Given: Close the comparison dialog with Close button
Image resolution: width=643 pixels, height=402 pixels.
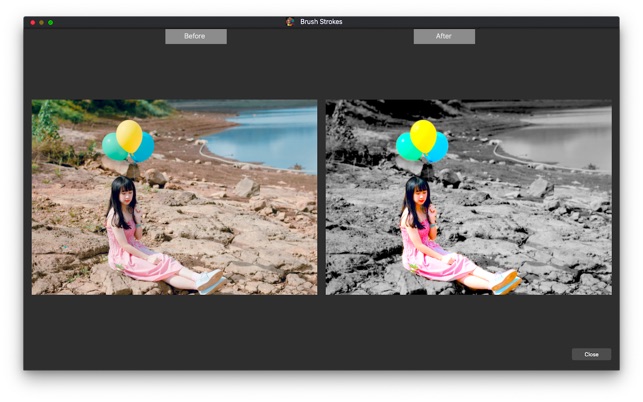Looking at the screenshot, I should point(591,354).
